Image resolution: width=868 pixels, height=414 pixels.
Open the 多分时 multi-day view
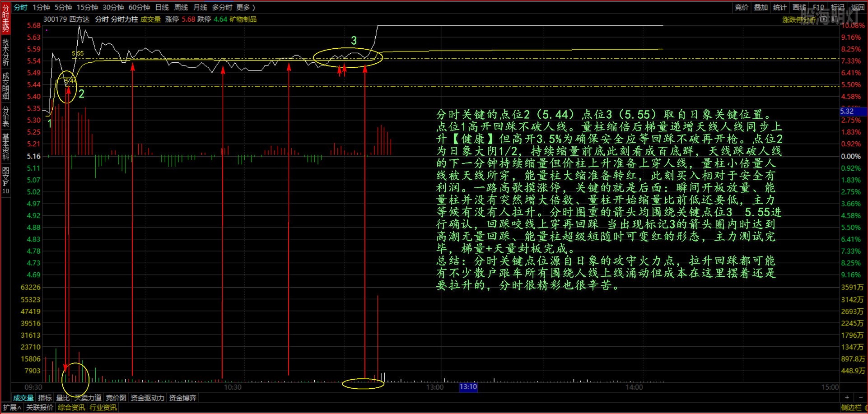(222, 7)
